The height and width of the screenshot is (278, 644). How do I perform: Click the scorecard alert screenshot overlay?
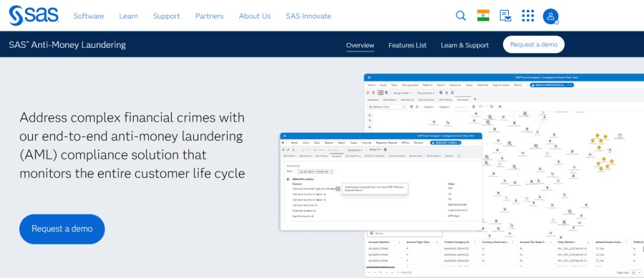pos(381,182)
